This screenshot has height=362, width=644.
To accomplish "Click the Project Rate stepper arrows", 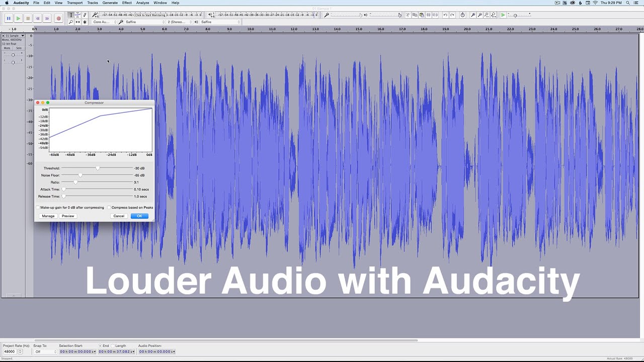I will pos(20,351).
